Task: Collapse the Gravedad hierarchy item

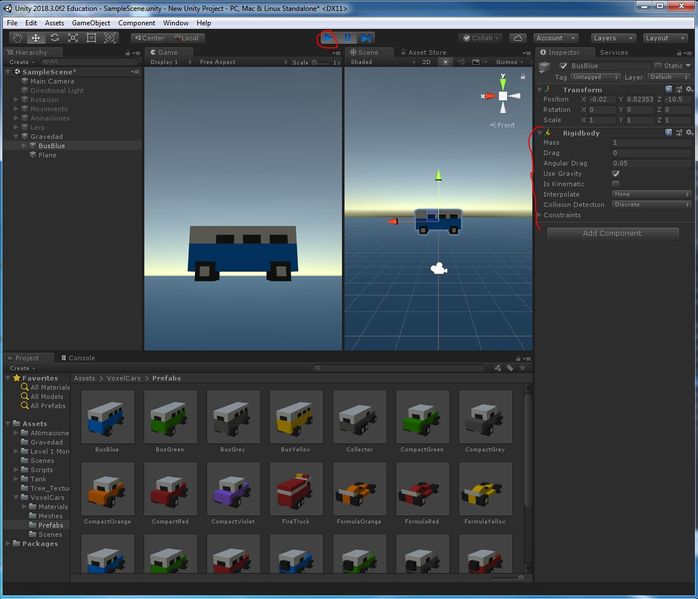Action: click(16, 137)
